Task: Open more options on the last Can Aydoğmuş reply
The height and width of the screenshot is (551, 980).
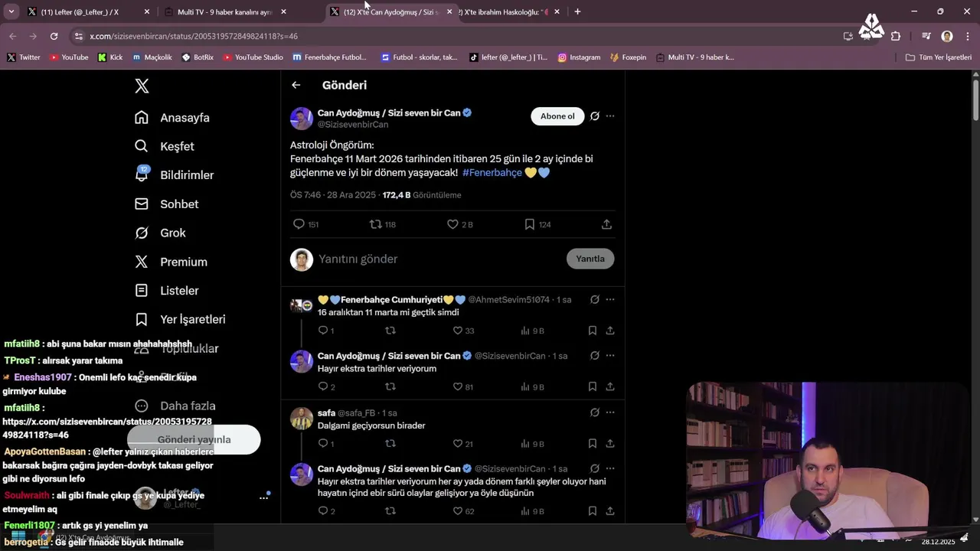Action: click(x=610, y=468)
